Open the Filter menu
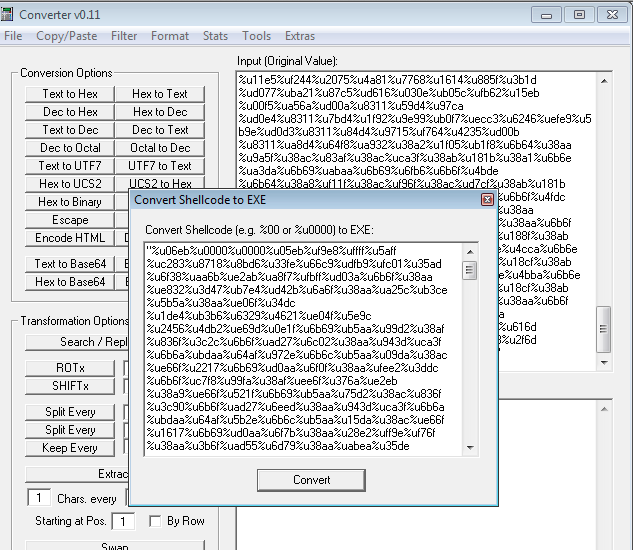The width and height of the screenshot is (633, 550). (124, 36)
